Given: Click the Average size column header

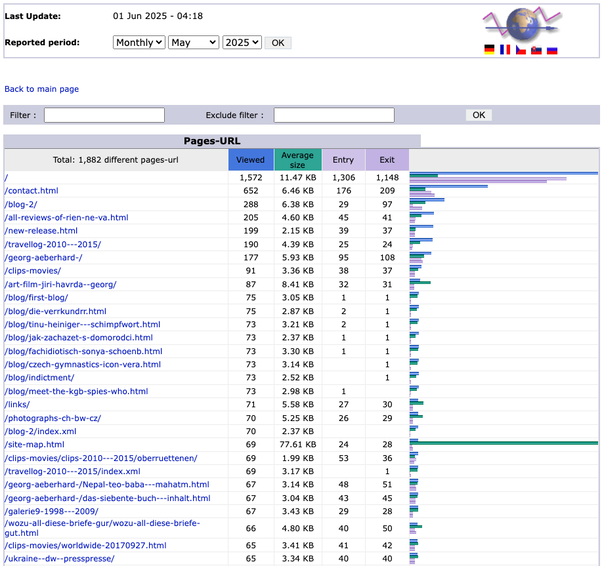Looking at the screenshot, I should coord(297,160).
